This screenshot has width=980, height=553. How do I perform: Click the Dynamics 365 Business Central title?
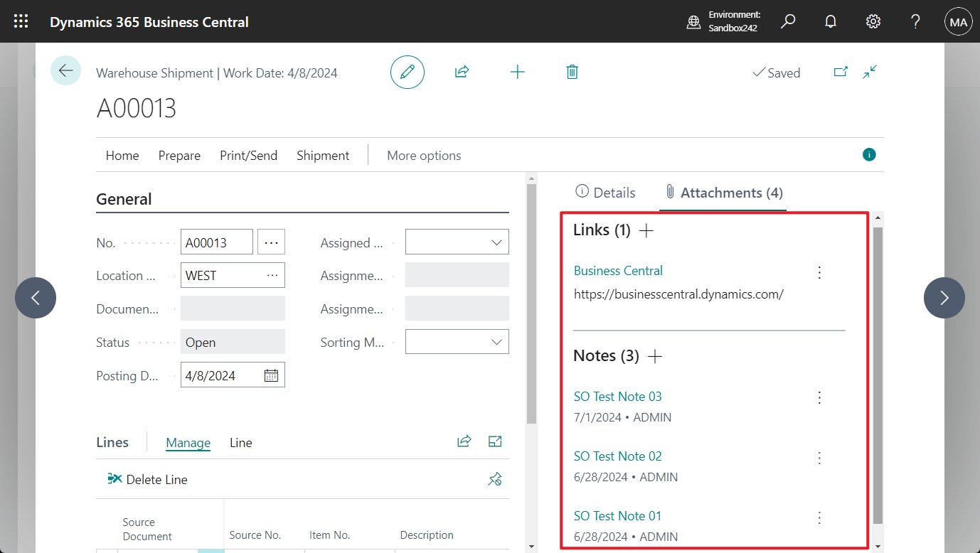(149, 22)
